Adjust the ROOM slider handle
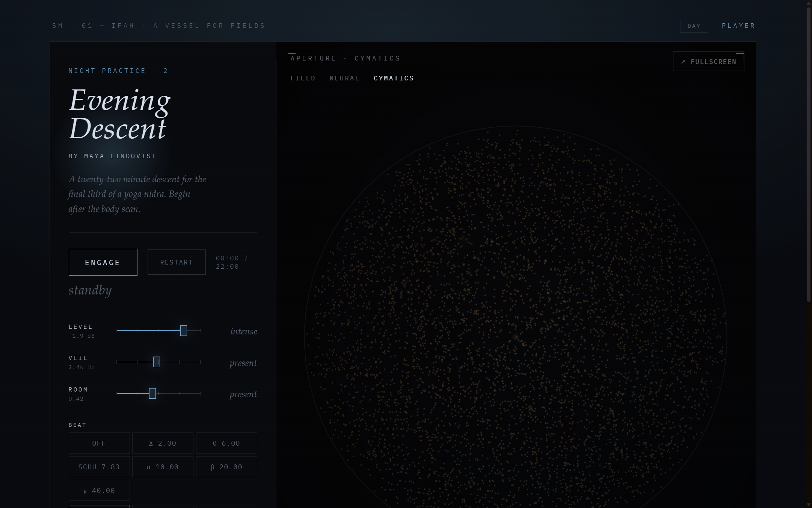This screenshot has height=508, width=812. [x=152, y=393]
